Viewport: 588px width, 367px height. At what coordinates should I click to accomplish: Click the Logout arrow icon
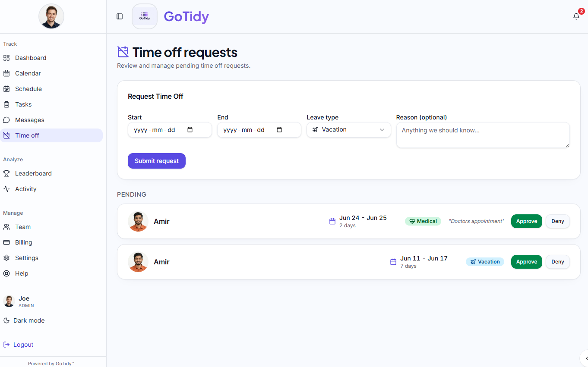pos(6,345)
